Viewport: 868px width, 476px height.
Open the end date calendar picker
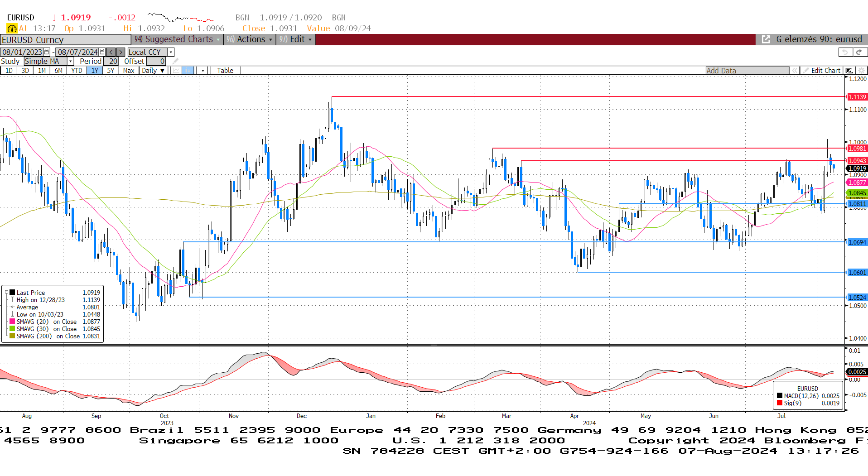pos(102,52)
